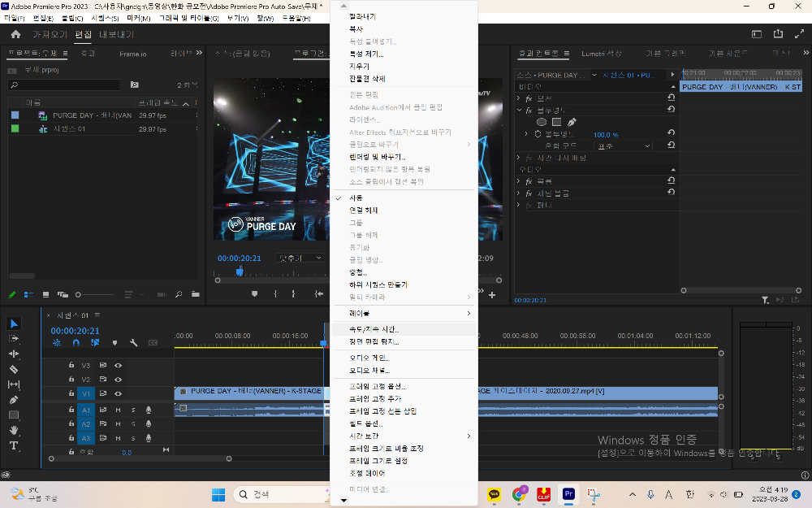Switch to the Lumetri color tab

[x=601, y=54]
